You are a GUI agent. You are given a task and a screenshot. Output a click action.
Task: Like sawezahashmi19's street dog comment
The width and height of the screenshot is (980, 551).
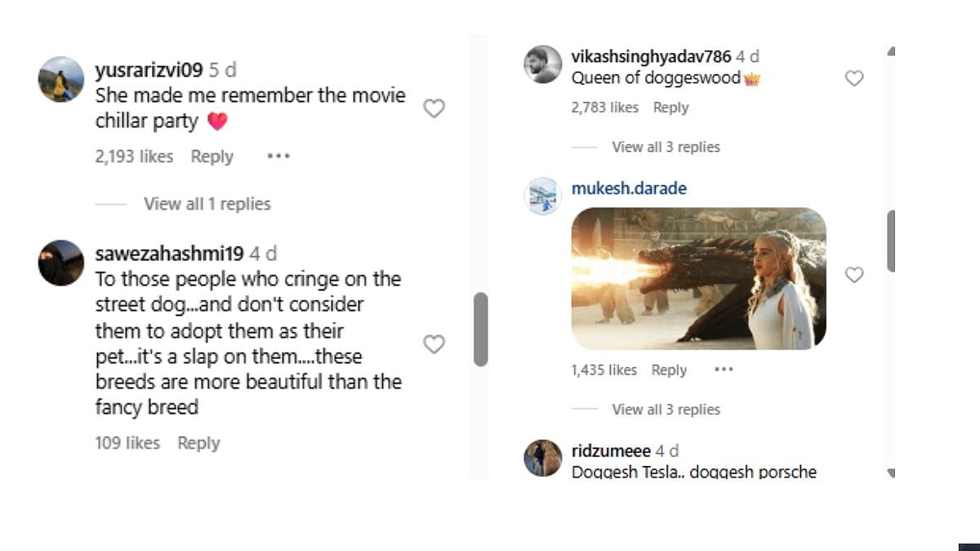[x=434, y=344]
